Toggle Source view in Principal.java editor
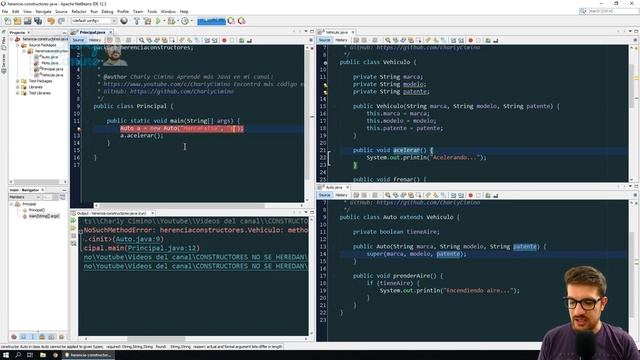The image size is (640, 360). point(78,40)
